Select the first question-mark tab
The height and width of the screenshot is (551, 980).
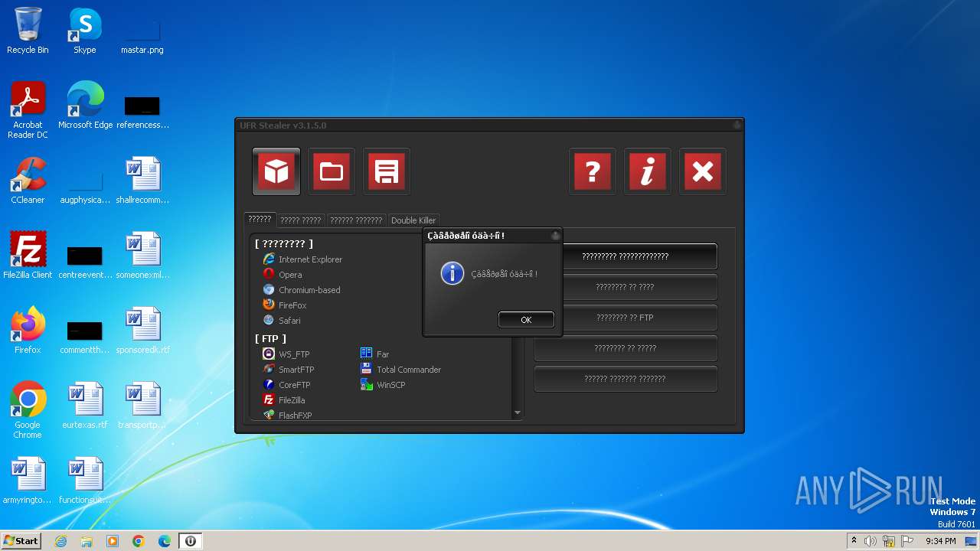[x=260, y=219]
